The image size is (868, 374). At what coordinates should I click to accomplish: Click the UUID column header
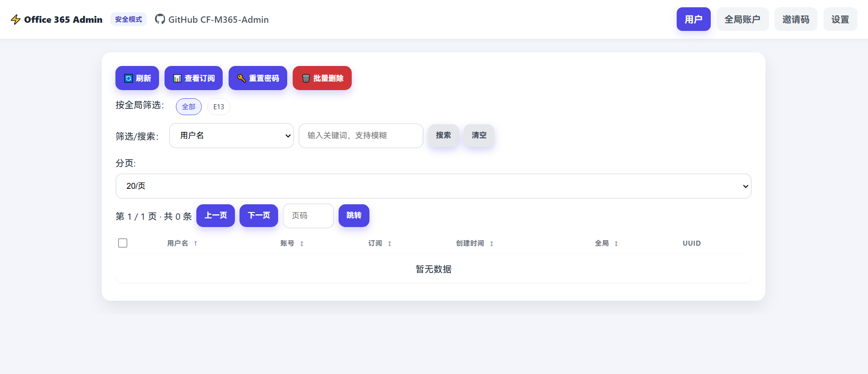pos(692,243)
